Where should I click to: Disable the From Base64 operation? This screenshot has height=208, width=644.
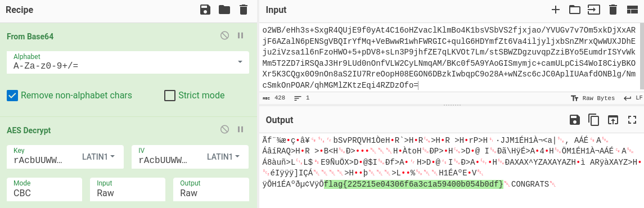tap(224, 35)
